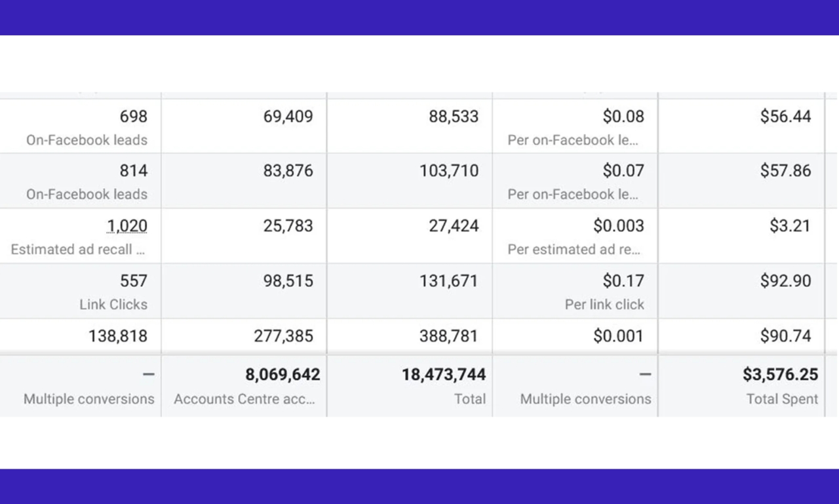
Task: Click the $0.08 cost per lead
Action: point(623,117)
